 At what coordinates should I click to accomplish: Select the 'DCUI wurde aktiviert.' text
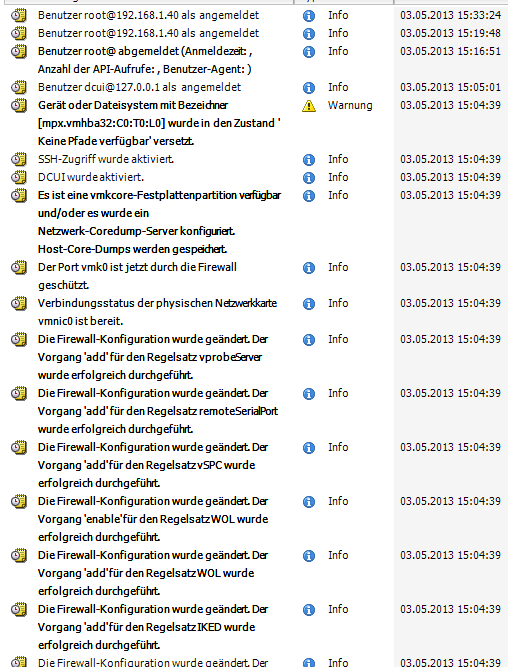(91, 177)
